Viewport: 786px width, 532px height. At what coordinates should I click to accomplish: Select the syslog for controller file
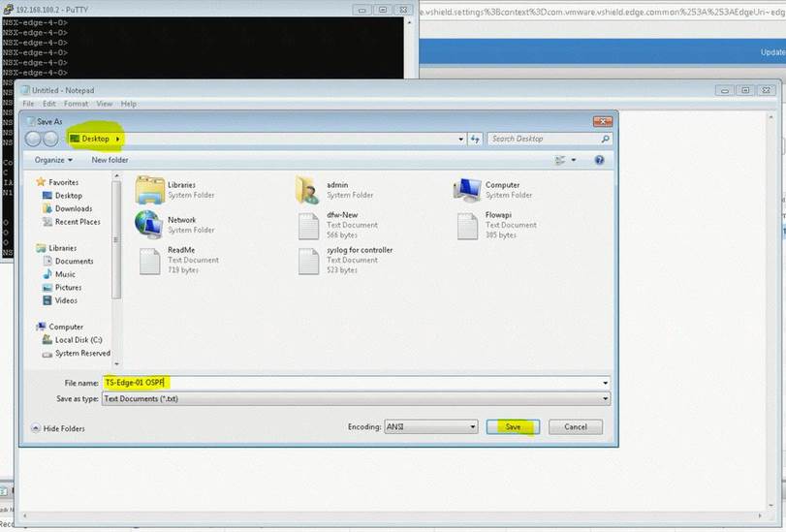click(x=308, y=260)
